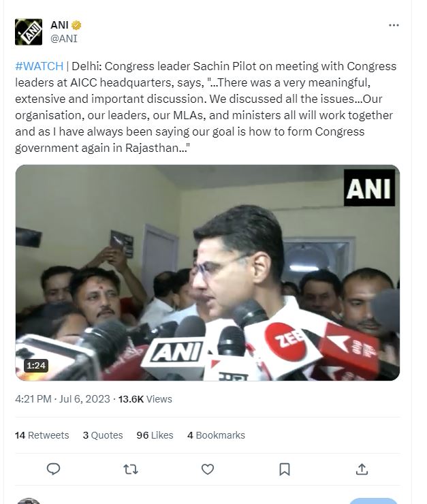Click the ANI watermark logo on the video

click(x=369, y=188)
